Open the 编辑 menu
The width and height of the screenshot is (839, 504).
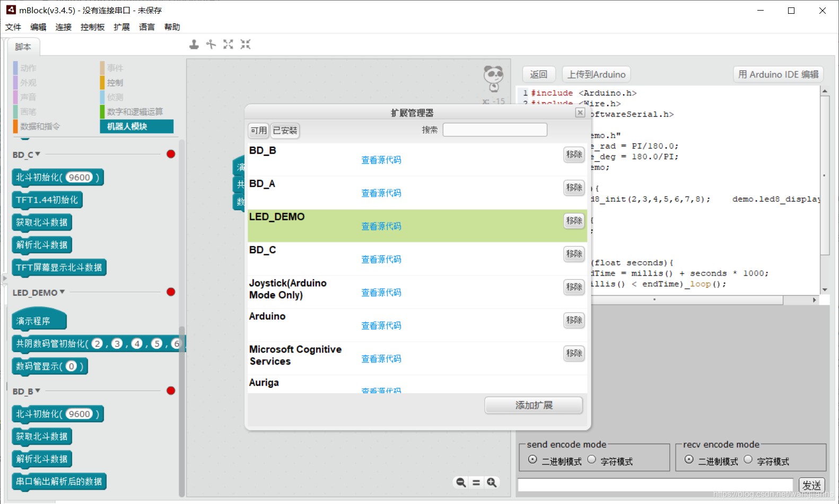tap(38, 27)
